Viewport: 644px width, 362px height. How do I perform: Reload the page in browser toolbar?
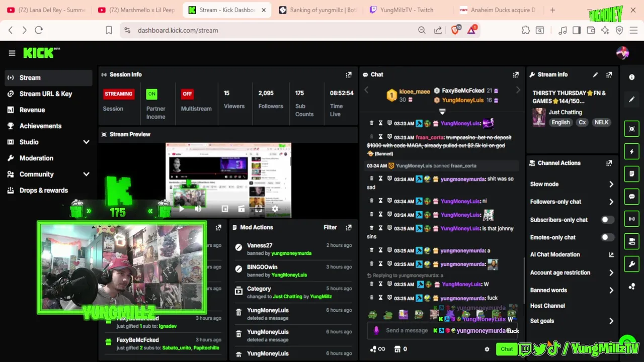[x=39, y=30]
